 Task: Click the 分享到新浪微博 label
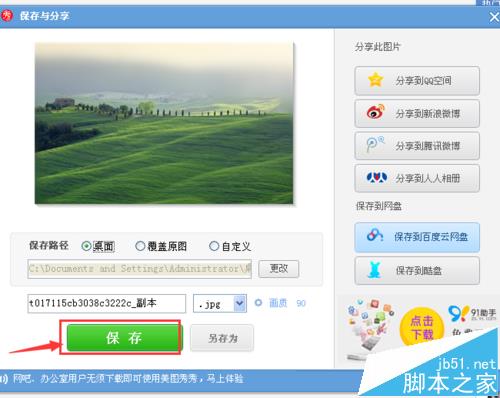(x=428, y=114)
